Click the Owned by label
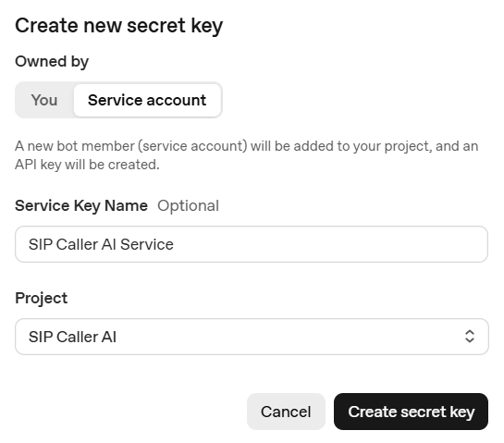Viewport: 504px width, 443px height. pyautogui.click(x=52, y=61)
